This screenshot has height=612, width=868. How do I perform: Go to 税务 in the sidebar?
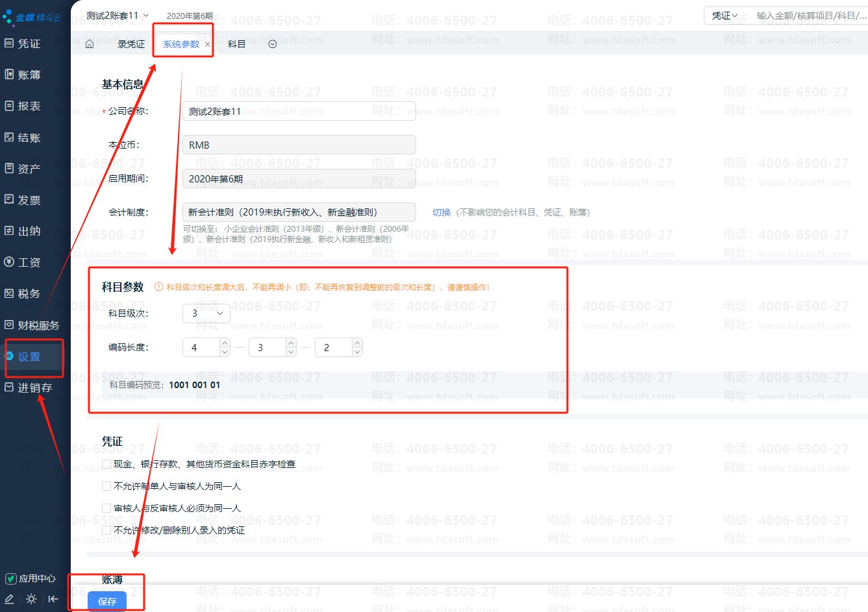(23, 293)
